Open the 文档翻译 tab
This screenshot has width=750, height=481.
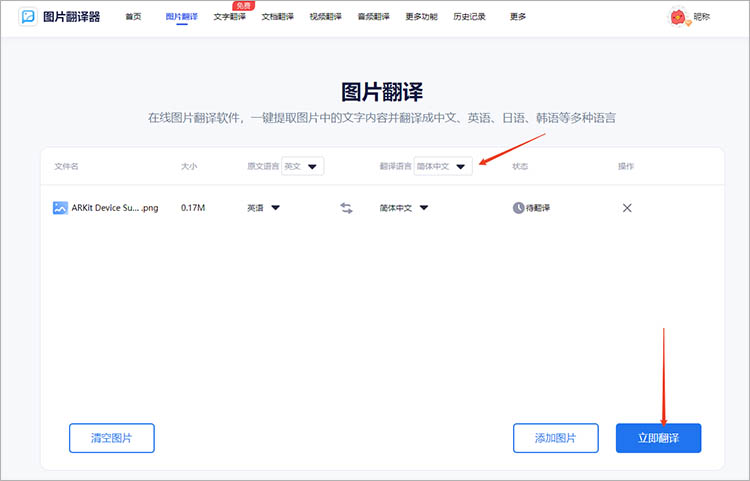277,17
